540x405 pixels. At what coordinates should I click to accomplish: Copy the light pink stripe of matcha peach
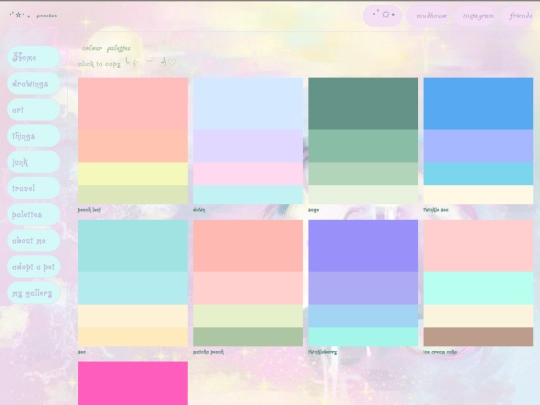(248, 288)
